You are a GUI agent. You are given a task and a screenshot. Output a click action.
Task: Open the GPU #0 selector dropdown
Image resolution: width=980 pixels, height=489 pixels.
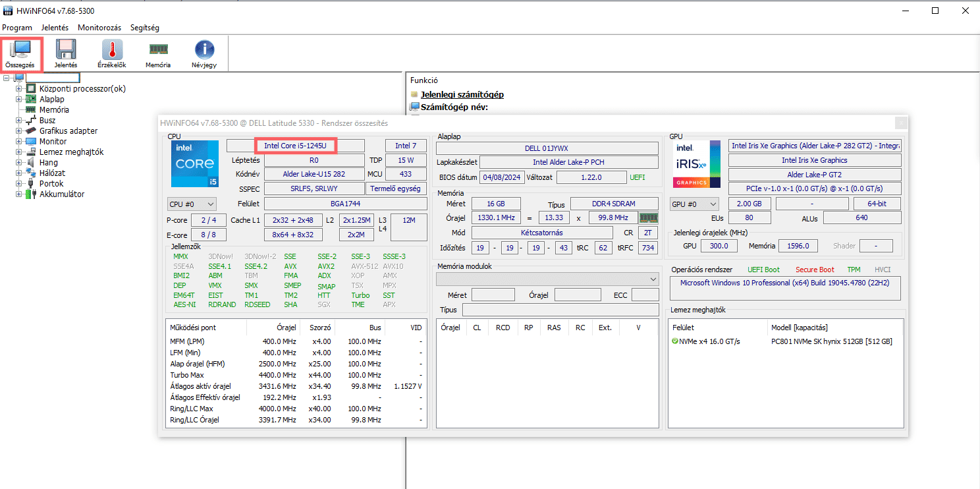click(x=694, y=204)
